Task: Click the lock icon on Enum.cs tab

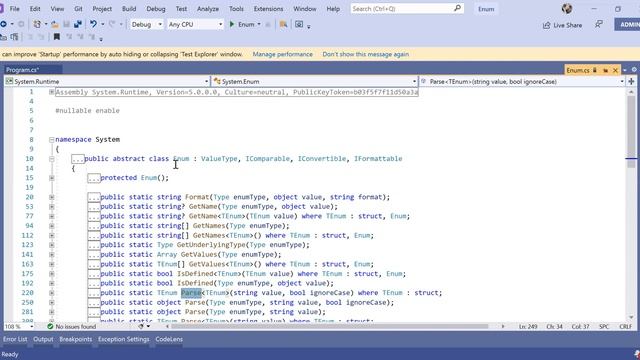Action: [595, 70]
